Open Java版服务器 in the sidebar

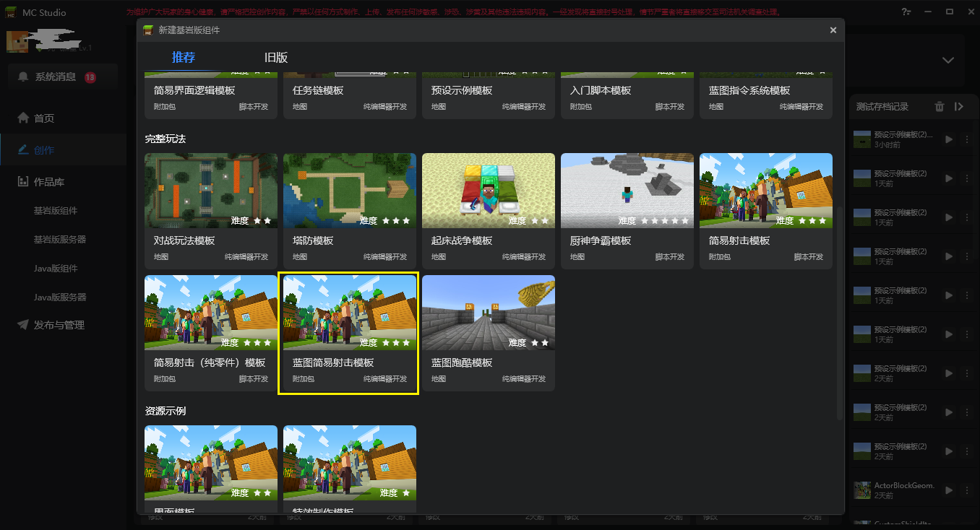[60, 297]
